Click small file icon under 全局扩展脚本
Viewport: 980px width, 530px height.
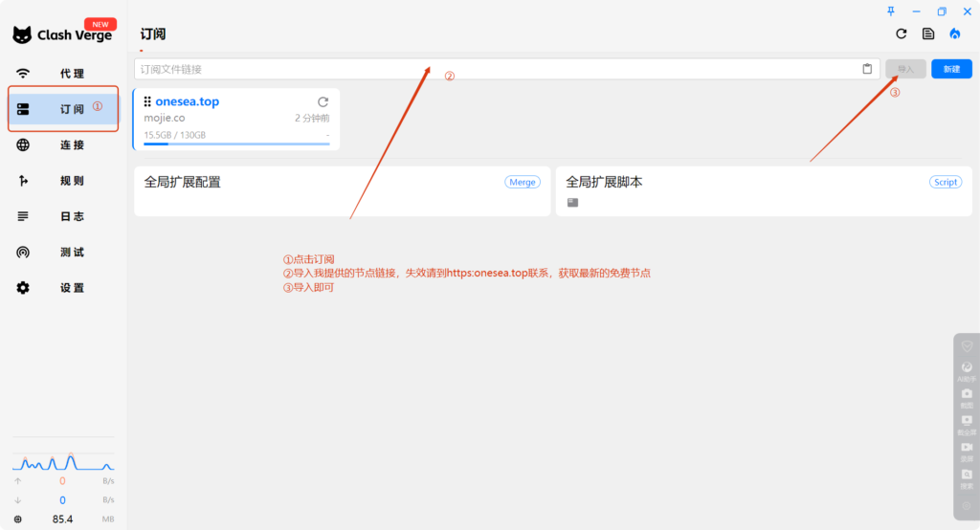(572, 203)
